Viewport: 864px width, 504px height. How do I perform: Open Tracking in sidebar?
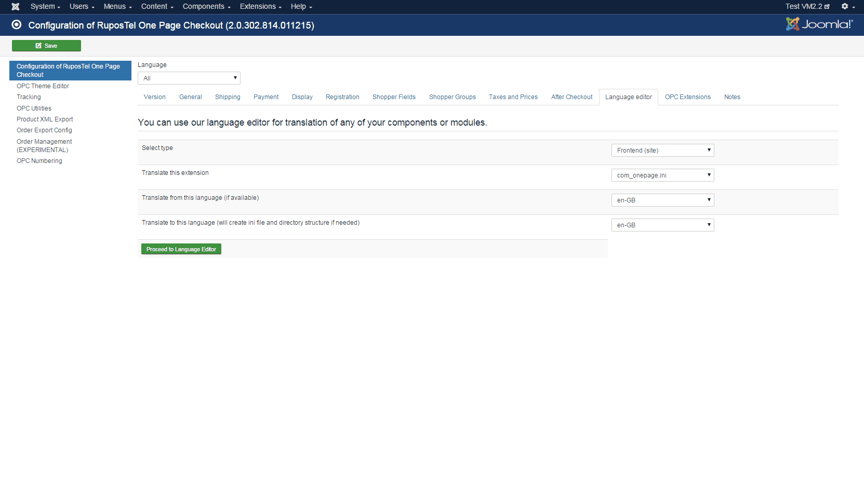pos(29,97)
